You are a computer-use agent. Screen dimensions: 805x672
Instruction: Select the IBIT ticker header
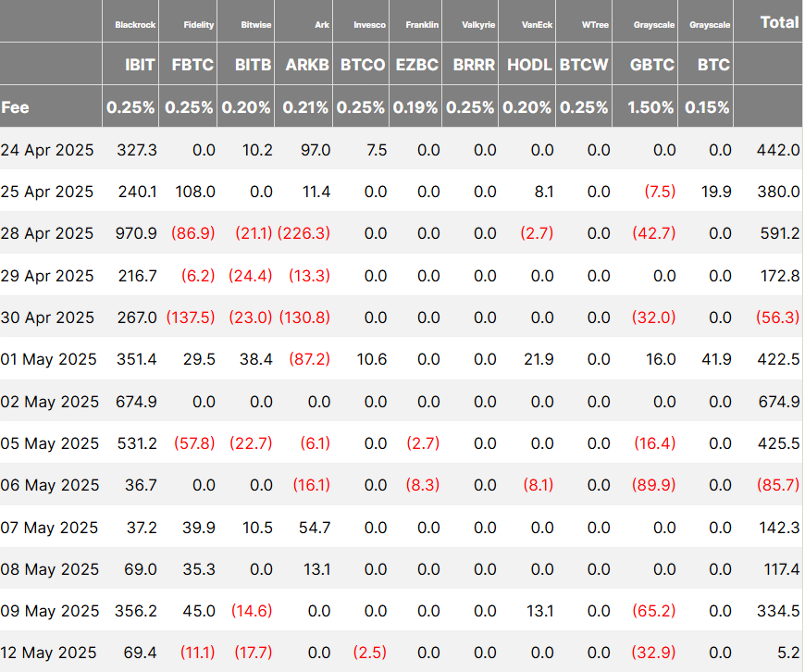tap(140, 65)
